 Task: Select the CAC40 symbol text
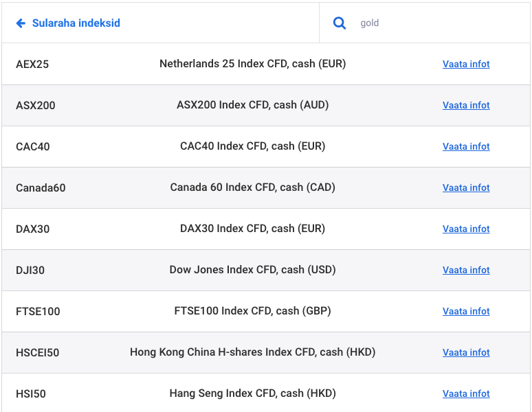point(33,146)
